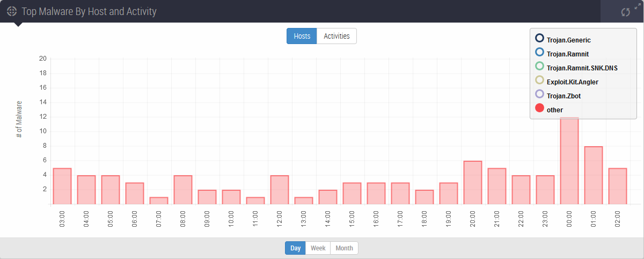Image resolution: width=644 pixels, height=259 pixels.
Task: Click the 16:00 bar
Action: (376, 193)
